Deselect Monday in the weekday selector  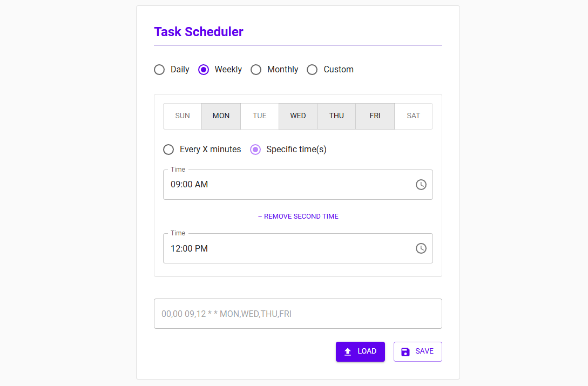coord(221,116)
